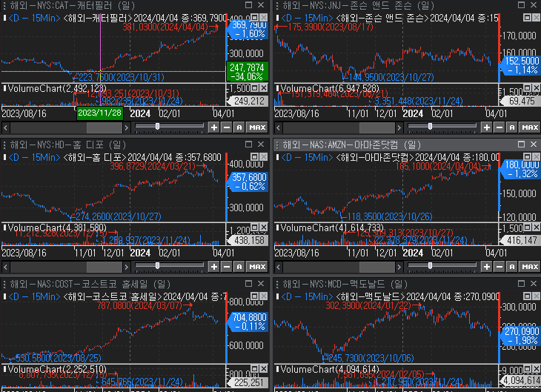Close the AMZN VolumeChart pane
The width and height of the screenshot is (541, 392).
(x=537, y=227)
